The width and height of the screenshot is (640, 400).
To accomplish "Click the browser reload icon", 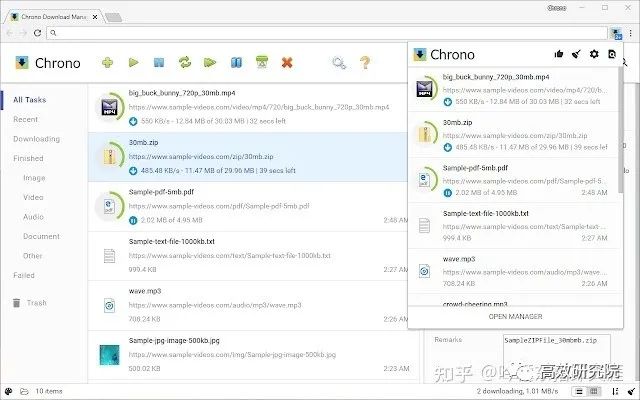I will 37,33.
